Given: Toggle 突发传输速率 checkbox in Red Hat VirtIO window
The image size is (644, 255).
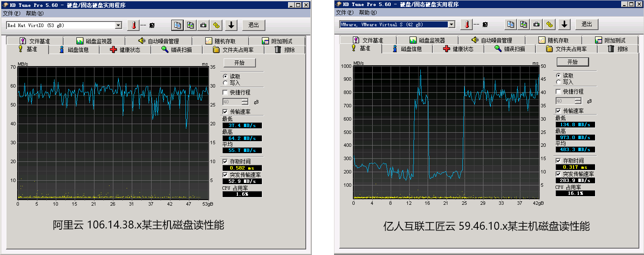Looking at the screenshot, I should click(x=225, y=175).
